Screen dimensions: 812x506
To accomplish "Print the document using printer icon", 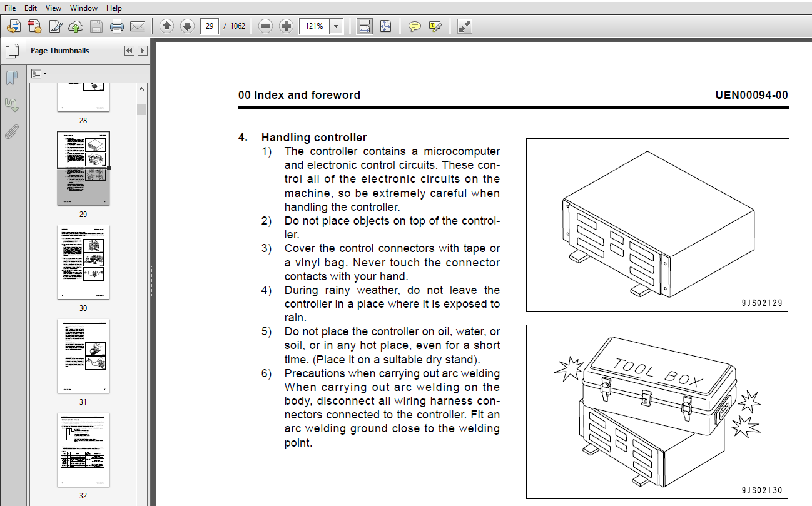I will click(x=117, y=26).
